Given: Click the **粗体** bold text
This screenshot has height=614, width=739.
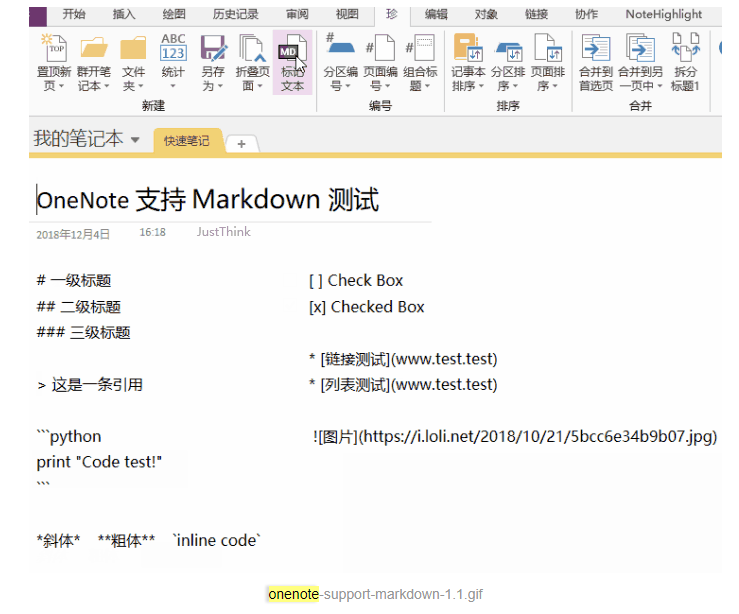Looking at the screenshot, I should tap(126, 540).
